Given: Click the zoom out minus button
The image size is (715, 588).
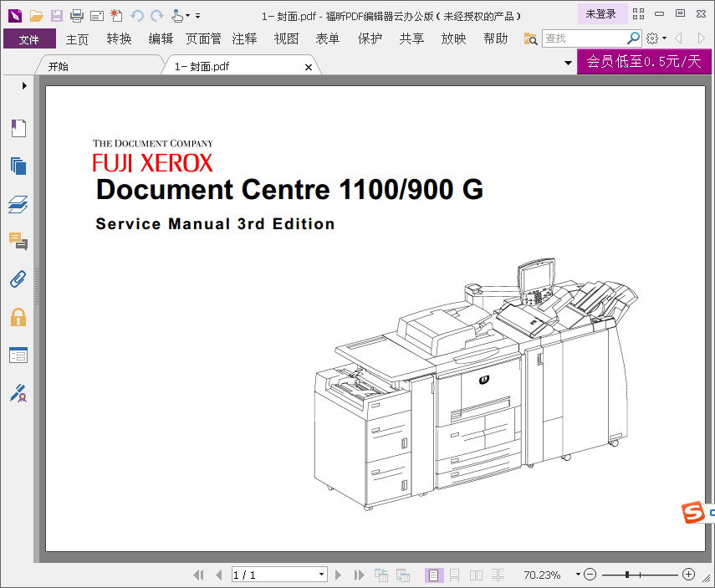Looking at the screenshot, I should pyautogui.click(x=590, y=575).
